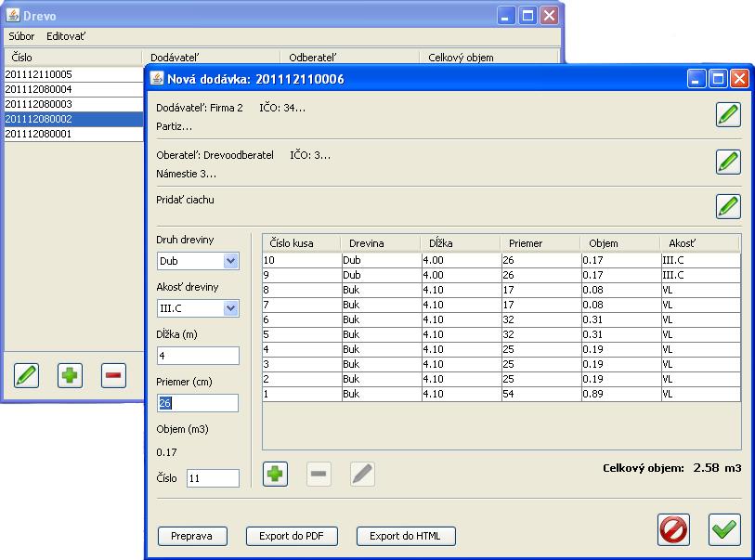The image size is (755, 560).
Task: Click pencil icon beside Pridať ciachu
Action: 728,206
